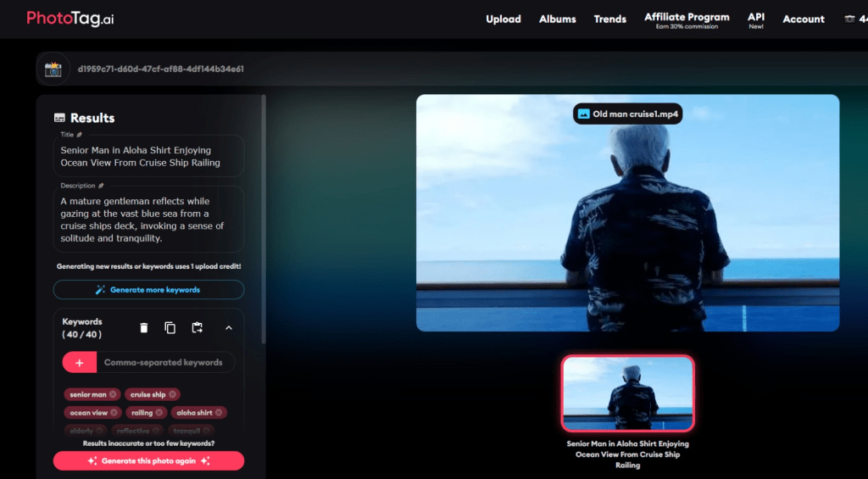The image size is (868, 479).
Task: Collapse the Keywords section chevron
Action: click(x=229, y=328)
